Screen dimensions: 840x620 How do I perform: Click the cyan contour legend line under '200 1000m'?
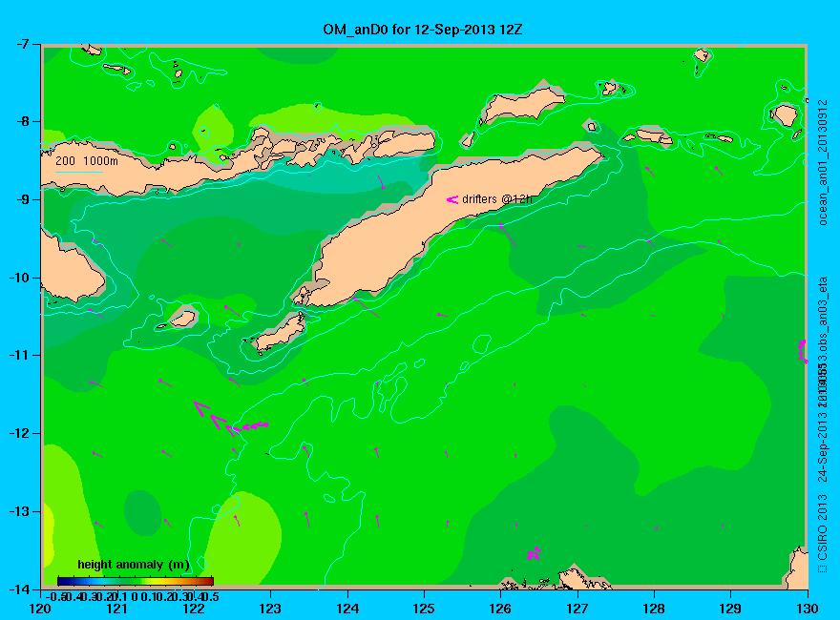tap(78, 172)
